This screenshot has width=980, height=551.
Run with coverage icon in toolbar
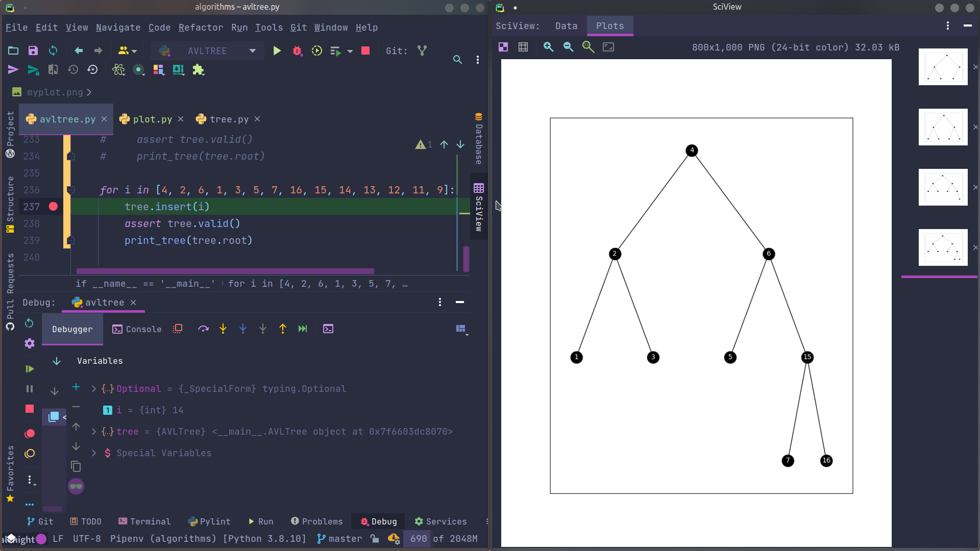[x=317, y=51]
